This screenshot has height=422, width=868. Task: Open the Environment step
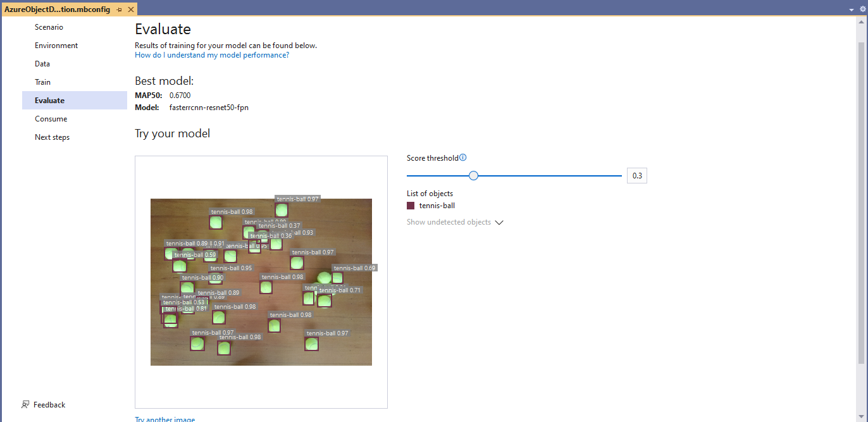pos(56,46)
